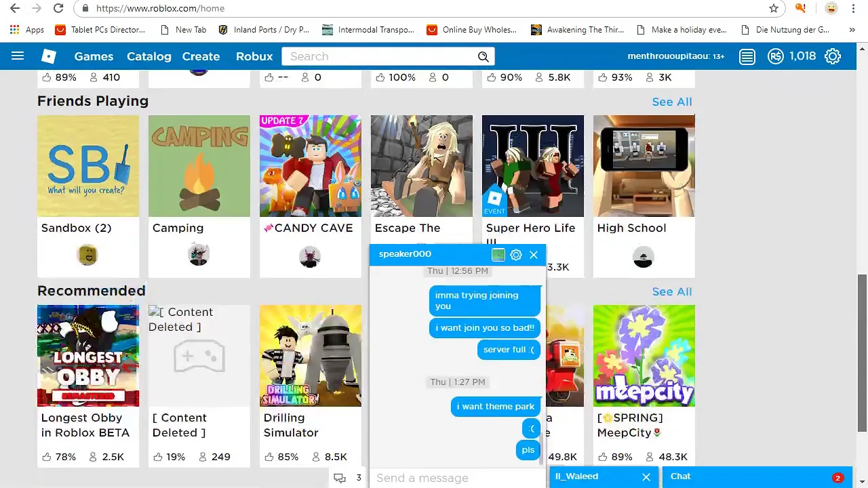Open the Inland Ports / Dry P bookmark
The height and width of the screenshot is (488, 868).
coord(264,30)
